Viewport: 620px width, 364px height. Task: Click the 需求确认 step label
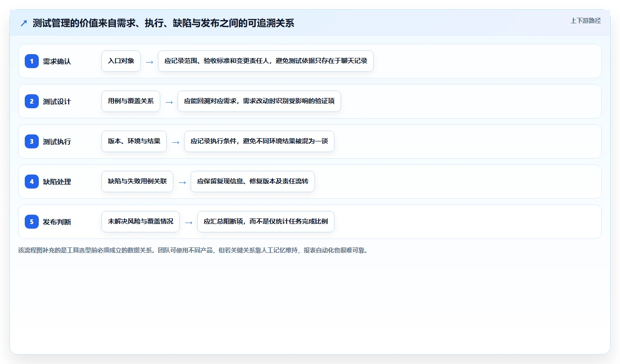coord(57,61)
